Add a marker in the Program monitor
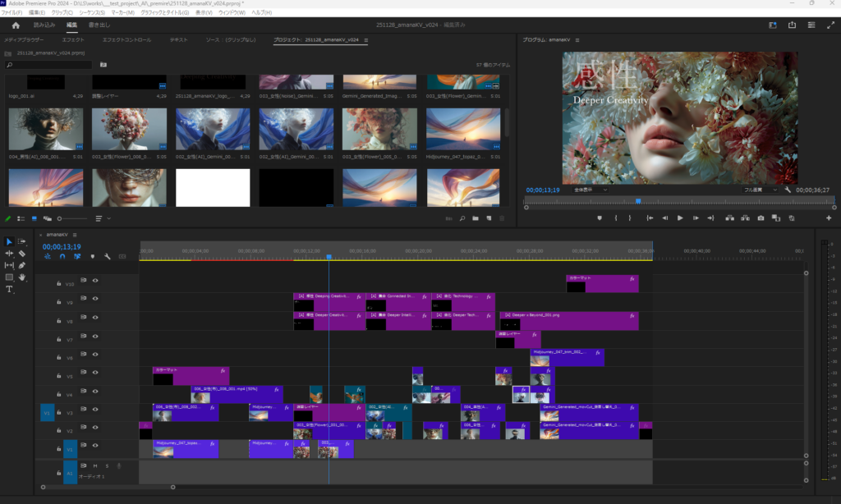Image resolution: width=841 pixels, height=504 pixels. (600, 218)
